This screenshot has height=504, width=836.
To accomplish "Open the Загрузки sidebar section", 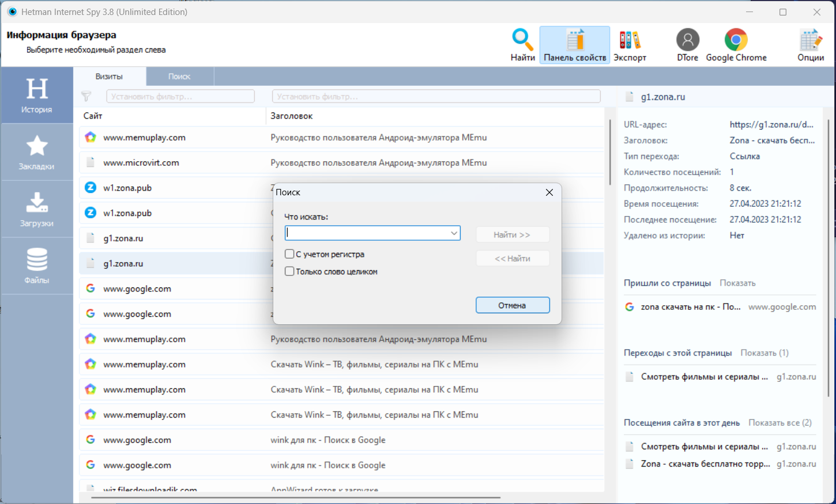I will 37,209.
